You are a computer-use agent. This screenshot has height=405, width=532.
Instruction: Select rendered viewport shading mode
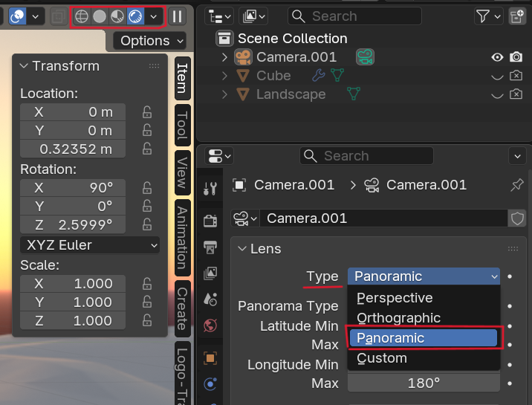pos(134,16)
